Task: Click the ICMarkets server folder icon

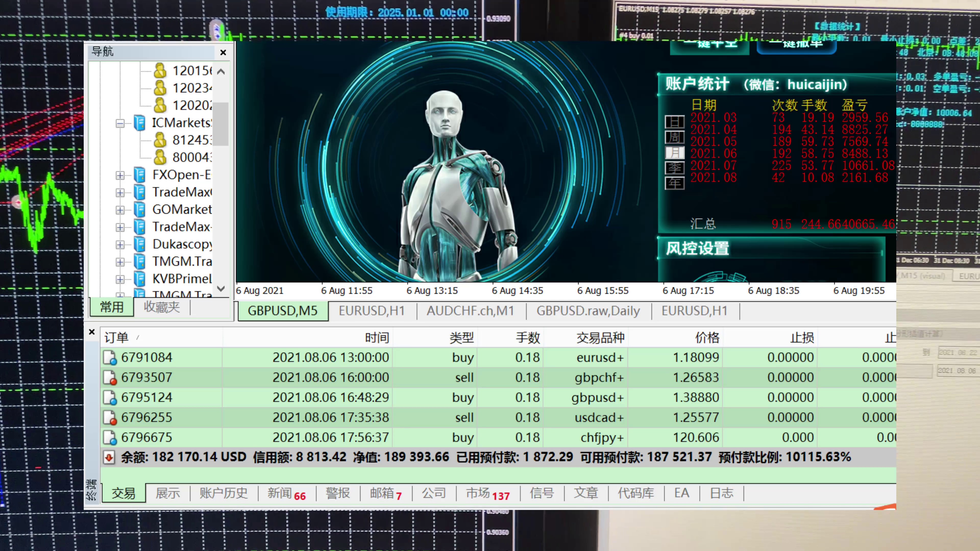Action: pos(140,123)
